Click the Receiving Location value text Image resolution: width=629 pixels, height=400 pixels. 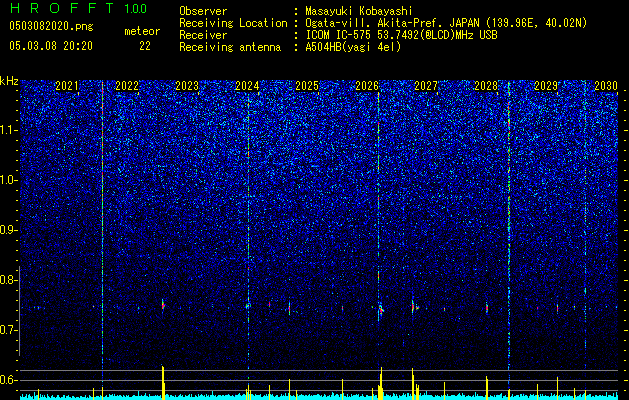[x=446, y=23]
